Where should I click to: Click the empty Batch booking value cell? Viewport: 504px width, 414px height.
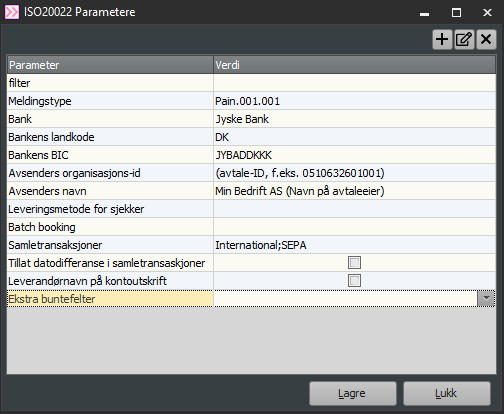tap(355, 227)
